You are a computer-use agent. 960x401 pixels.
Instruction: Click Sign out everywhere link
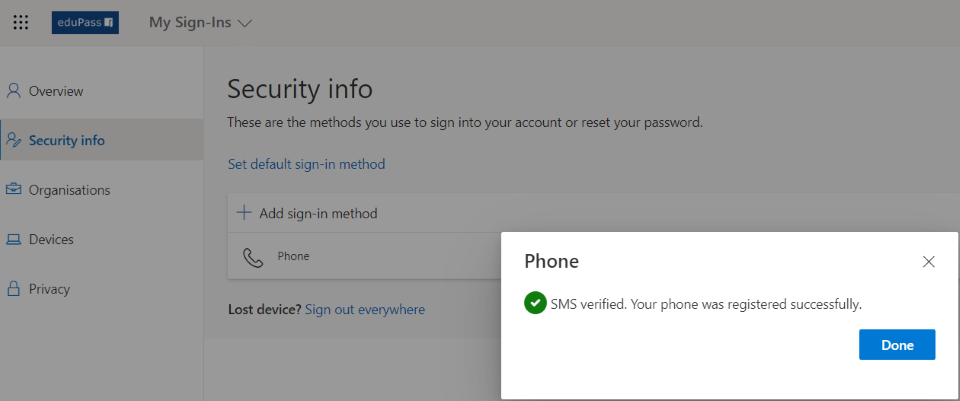click(365, 310)
